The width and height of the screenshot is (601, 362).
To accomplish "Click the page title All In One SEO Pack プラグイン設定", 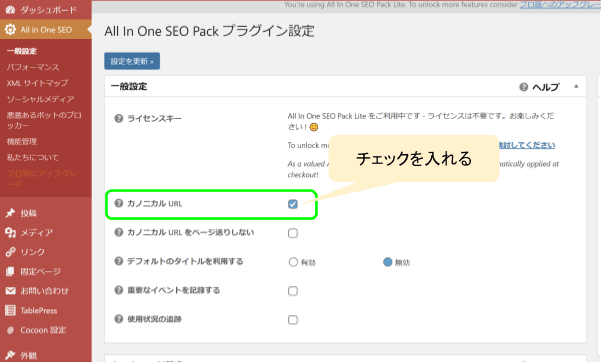I will coord(209,31).
